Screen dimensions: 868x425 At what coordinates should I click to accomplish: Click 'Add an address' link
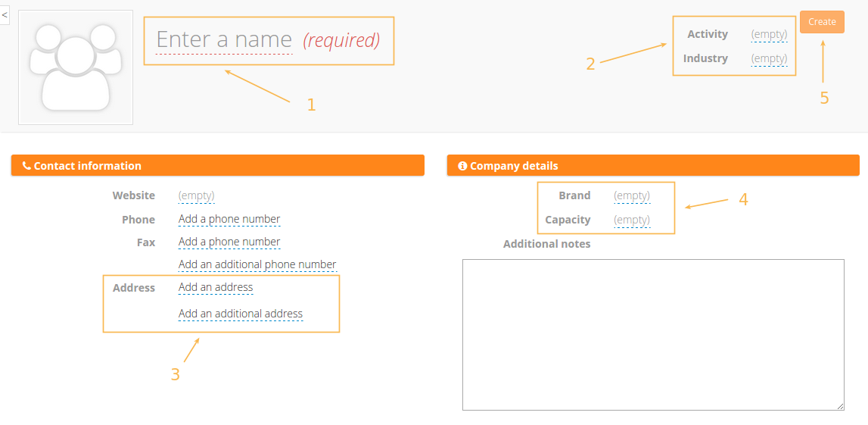[x=216, y=288]
